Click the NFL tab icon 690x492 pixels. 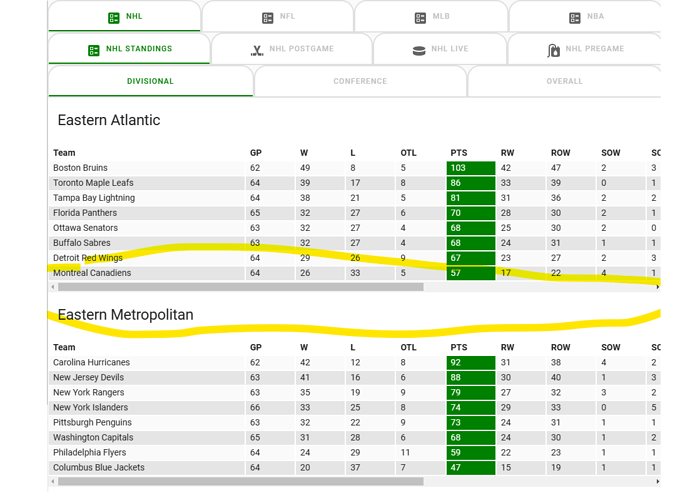click(267, 17)
